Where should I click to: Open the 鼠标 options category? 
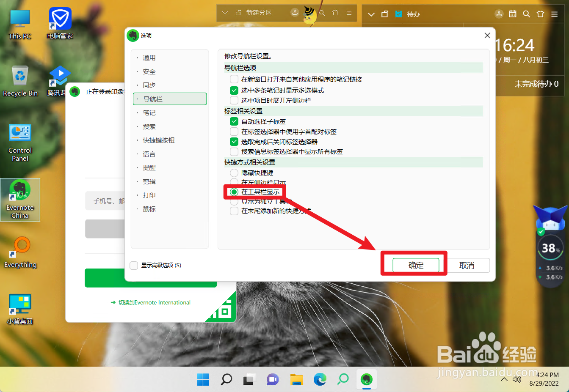click(x=170, y=209)
